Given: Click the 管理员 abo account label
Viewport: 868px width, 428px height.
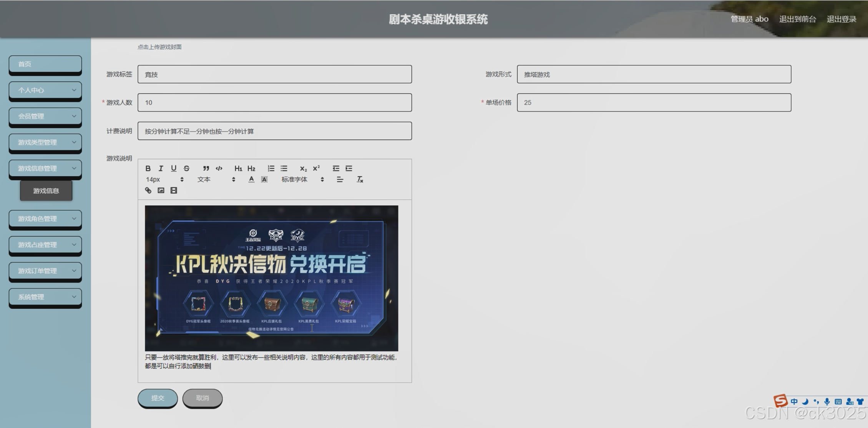Looking at the screenshot, I should (x=749, y=19).
